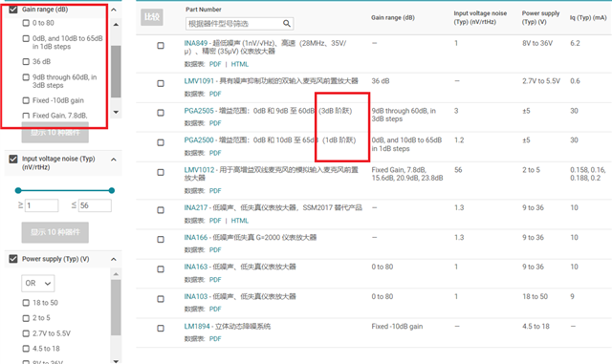612x364 pixels.
Task: Check the '0dB, and 10dB to 65dB' option
Action: pyautogui.click(x=26, y=38)
